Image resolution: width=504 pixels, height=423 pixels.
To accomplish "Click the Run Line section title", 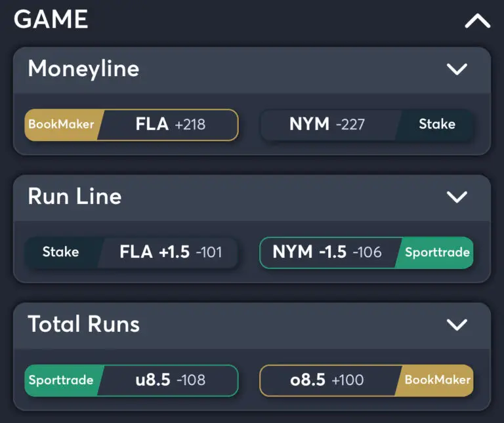I will tap(74, 196).
